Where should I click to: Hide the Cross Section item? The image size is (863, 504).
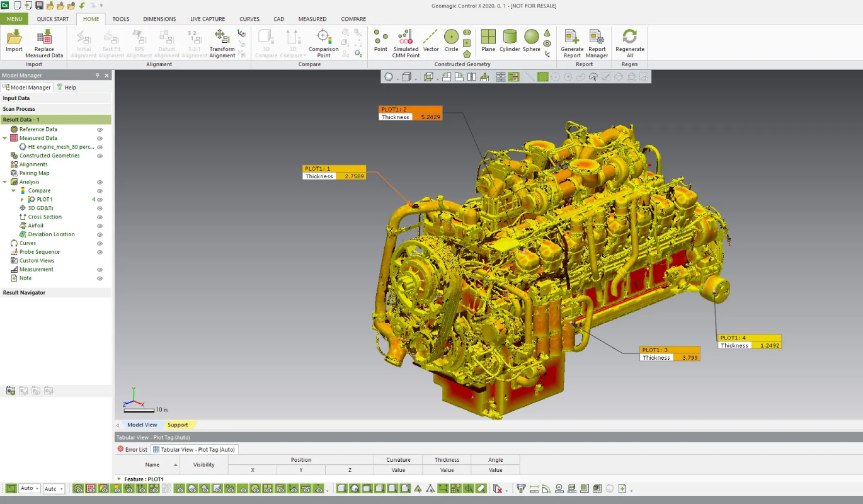[x=100, y=217]
